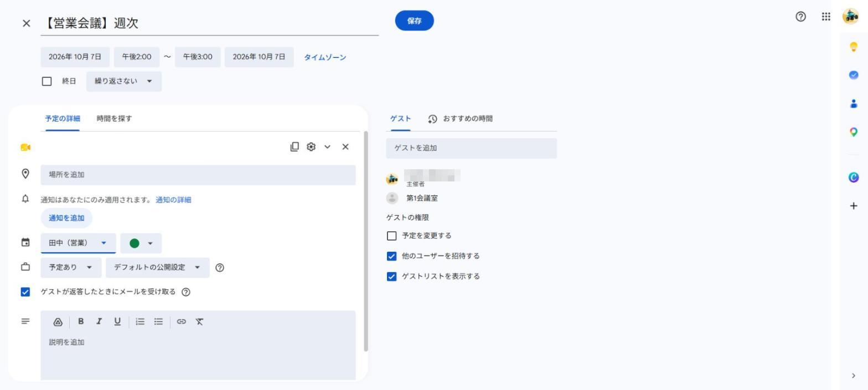Image resolution: width=868 pixels, height=390 pixels.
Task: Open the event color dropdown
Action: click(x=141, y=243)
